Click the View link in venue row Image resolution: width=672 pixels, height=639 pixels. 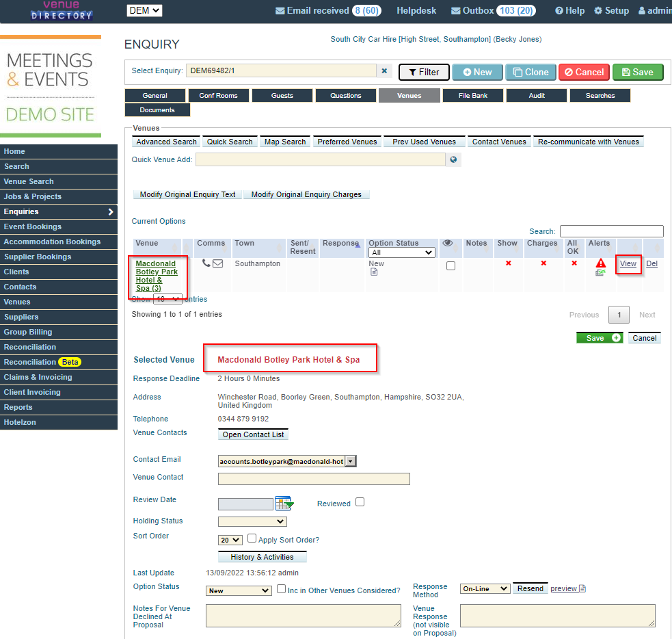coord(628,263)
